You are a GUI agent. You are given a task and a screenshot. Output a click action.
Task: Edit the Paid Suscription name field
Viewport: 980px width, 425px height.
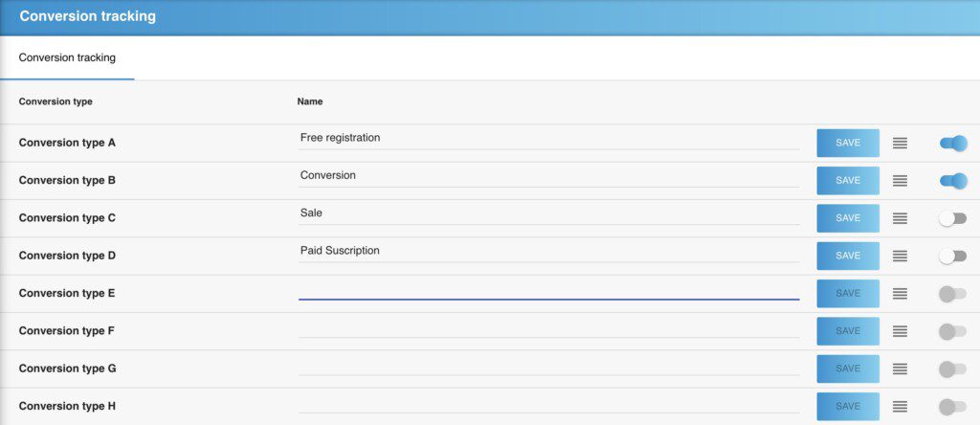point(548,252)
